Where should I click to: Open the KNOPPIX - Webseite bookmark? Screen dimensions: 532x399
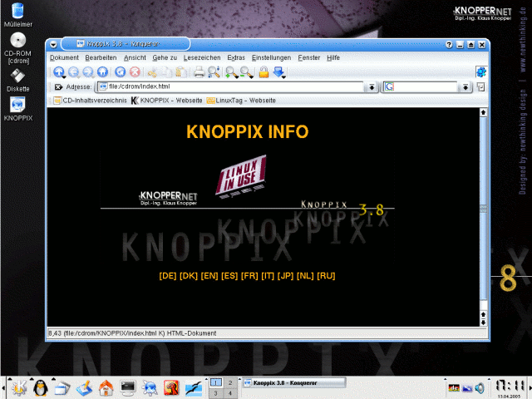coord(166,101)
